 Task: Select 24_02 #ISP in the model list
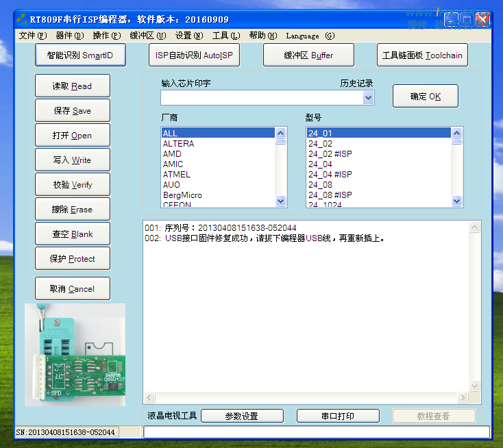379,153
